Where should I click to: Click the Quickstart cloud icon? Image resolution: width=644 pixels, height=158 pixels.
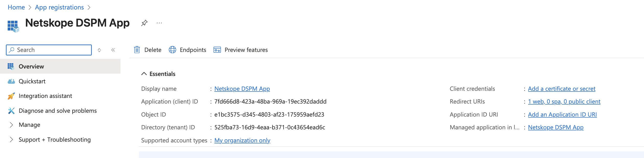[11, 81]
